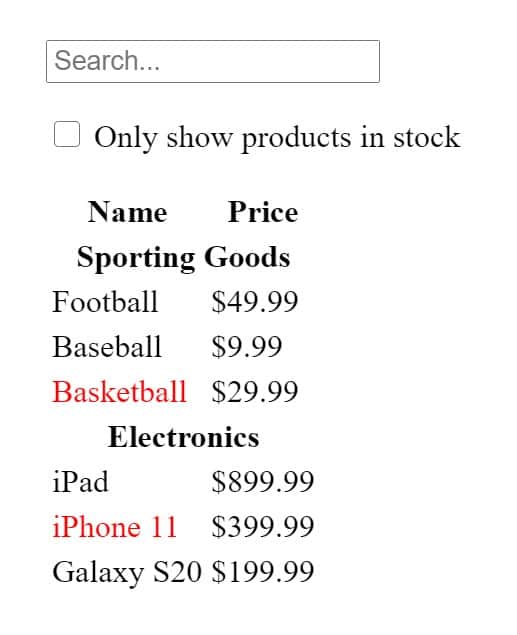Focus the search box on its placeholder text

[x=107, y=61]
